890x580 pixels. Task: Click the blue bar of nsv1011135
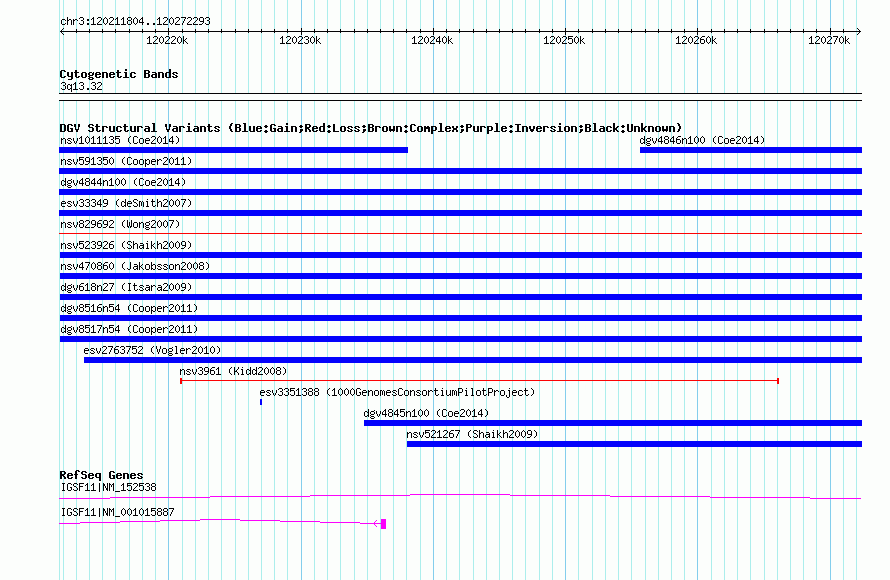[x=233, y=150]
